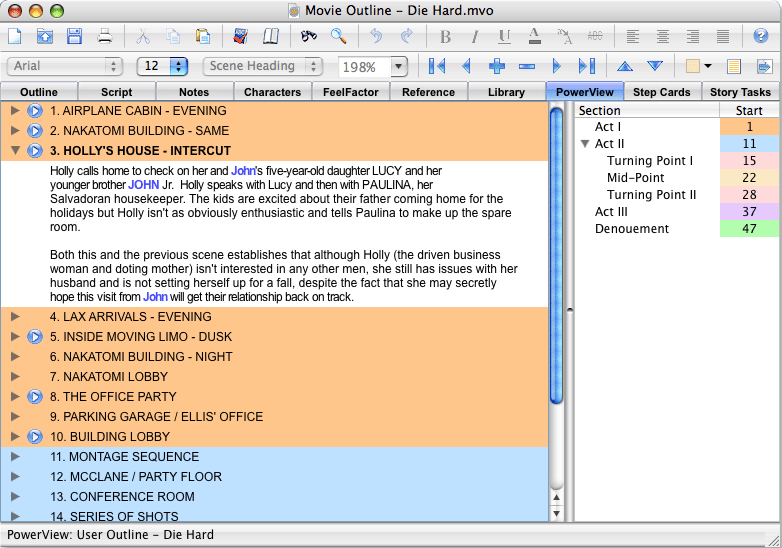Center align text

pyautogui.click(x=663, y=36)
